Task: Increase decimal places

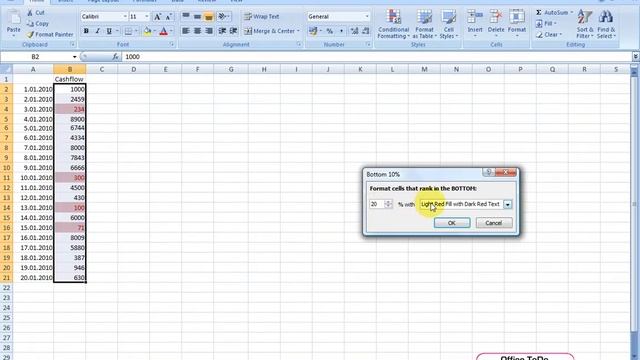Action: tap(354, 31)
